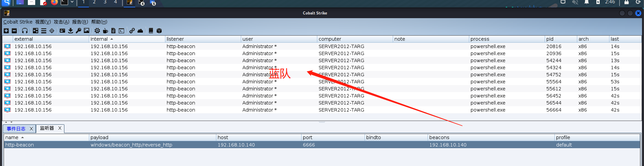The height and width of the screenshot is (166, 644).
Task: Open scripted web delivery terminal icon
Action: click(121, 31)
